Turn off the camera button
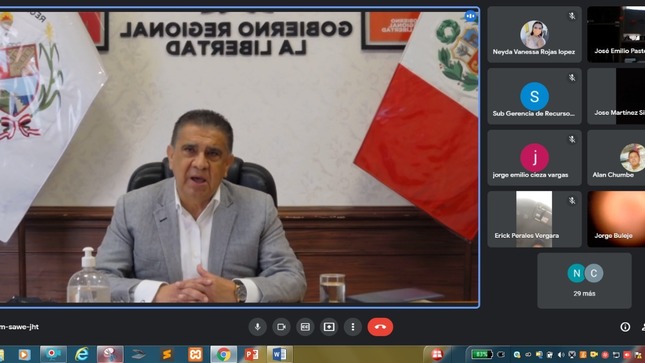 [x=281, y=327]
